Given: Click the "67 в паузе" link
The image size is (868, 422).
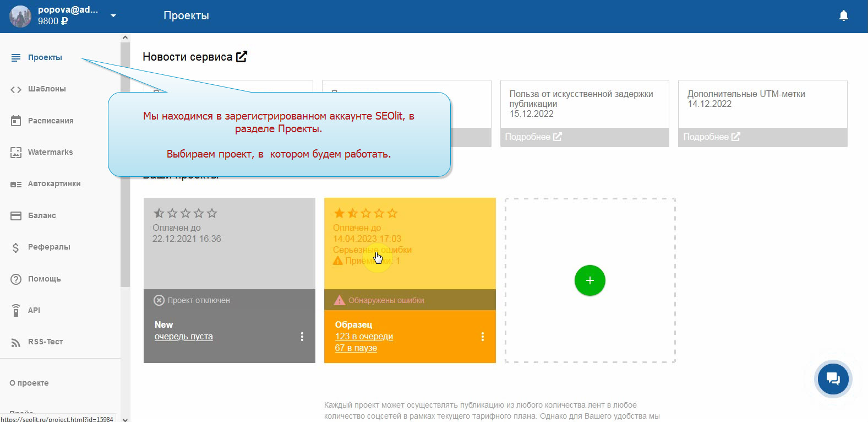Looking at the screenshot, I should pos(356,348).
